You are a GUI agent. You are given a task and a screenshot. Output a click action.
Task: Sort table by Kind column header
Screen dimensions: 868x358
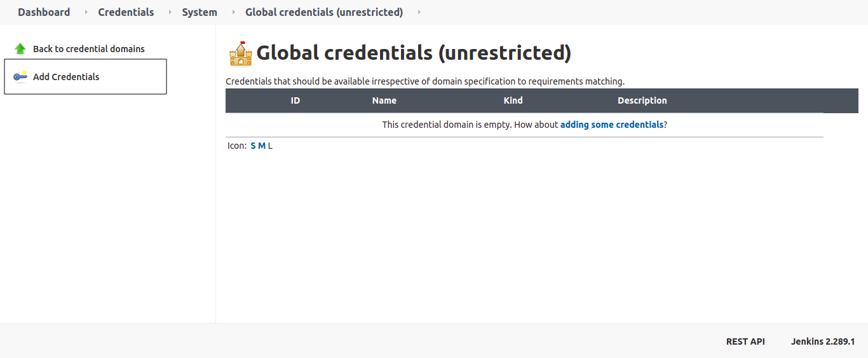[x=513, y=100]
